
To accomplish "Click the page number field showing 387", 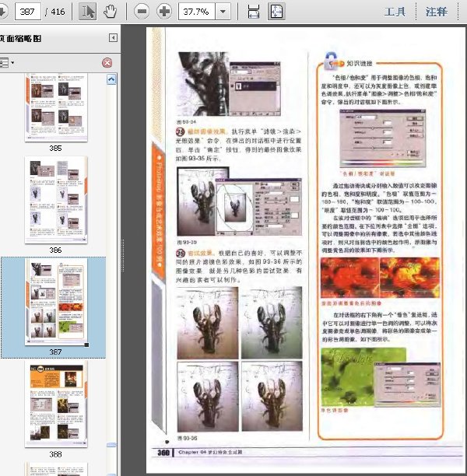I will pyautogui.click(x=28, y=12).
